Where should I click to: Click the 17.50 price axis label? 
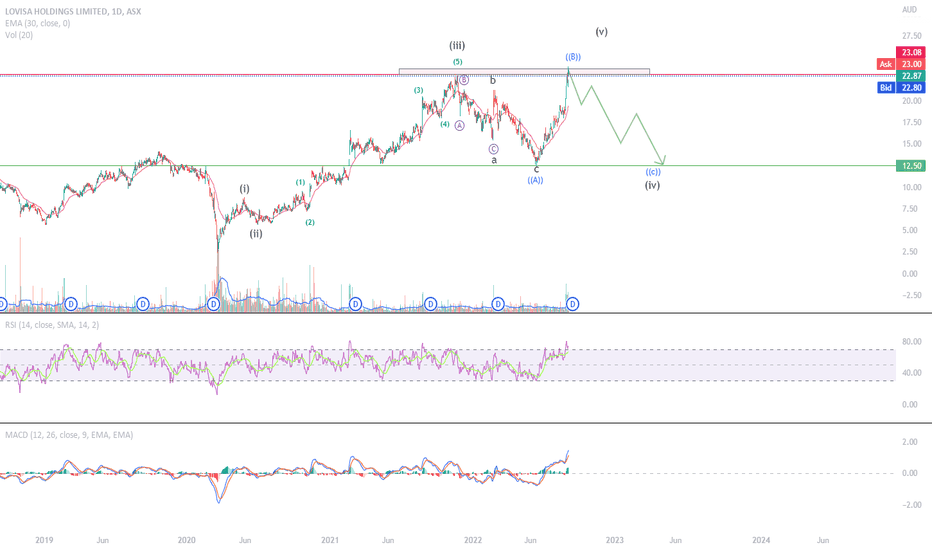click(912, 122)
